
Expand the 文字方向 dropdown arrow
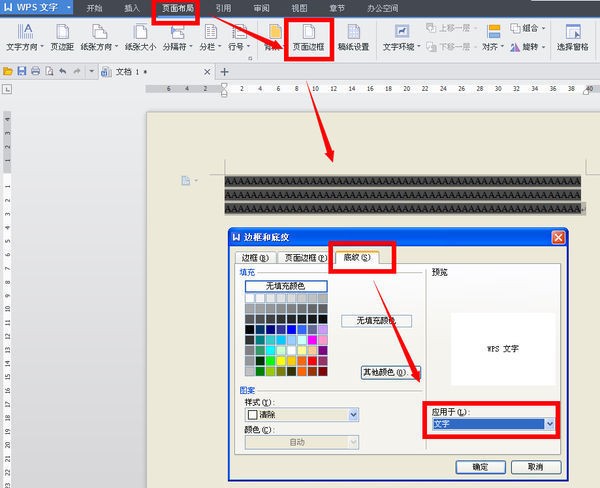(42, 46)
